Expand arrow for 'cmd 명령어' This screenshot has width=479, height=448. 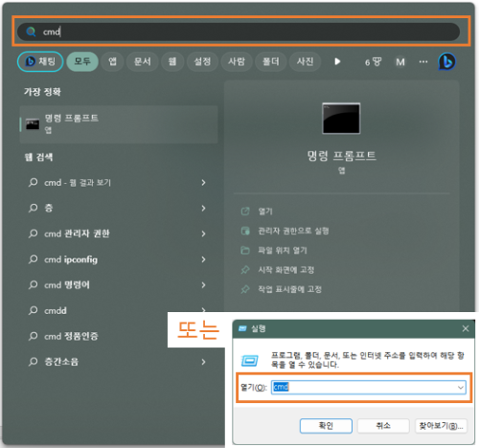point(203,285)
